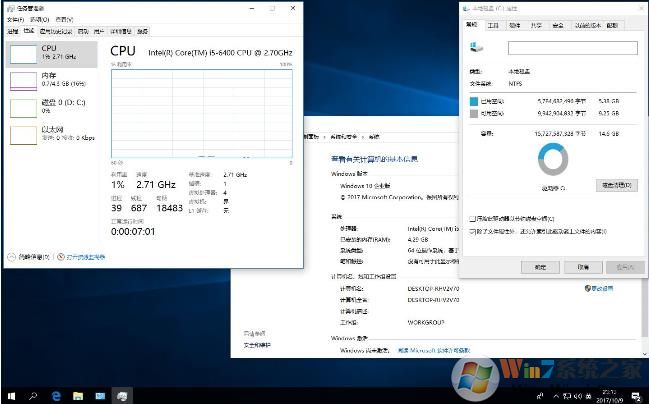This screenshot has height=404, width=649.
Task: Expand the chevron before 系统和安全 breadcrumb
Action: (x=324, y=136)
